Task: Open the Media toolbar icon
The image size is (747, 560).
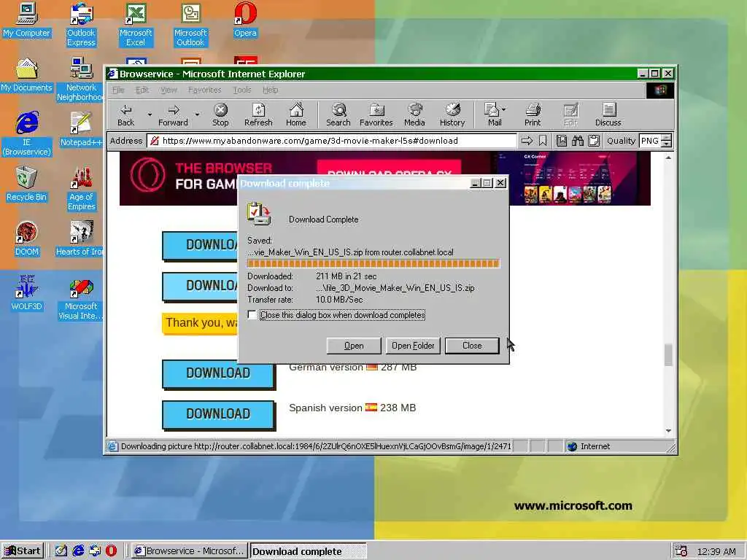Action: click(x=414, y=110)
